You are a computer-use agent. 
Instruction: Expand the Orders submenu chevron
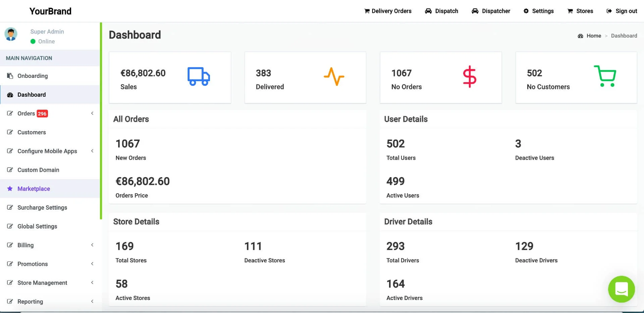92,113
